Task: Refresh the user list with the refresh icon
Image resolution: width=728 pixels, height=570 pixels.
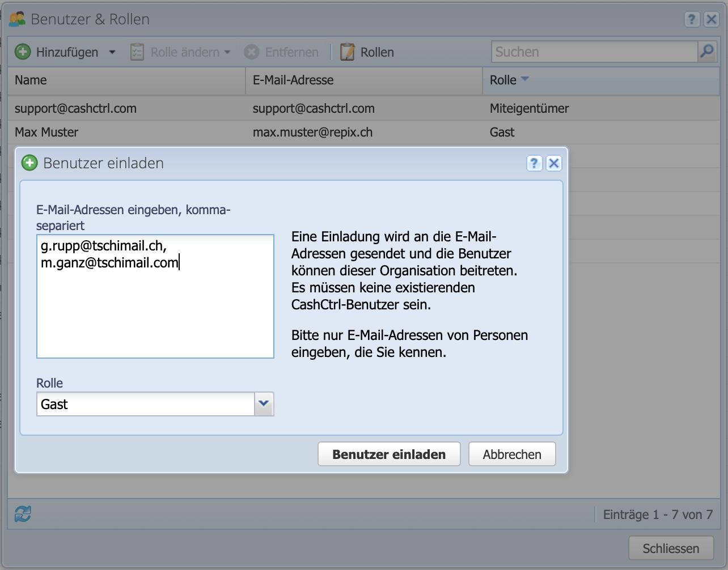Action: coord(22,514)
